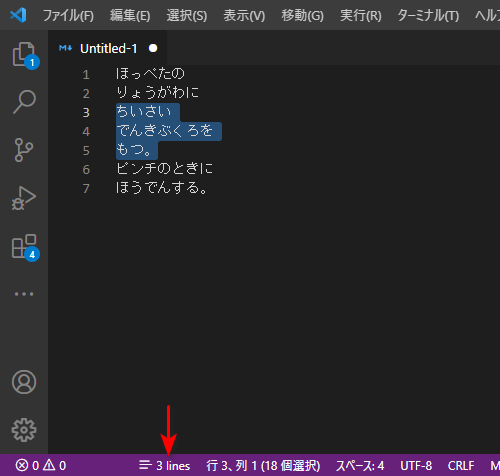Image resolution: width=500 pixels, height=476 pixels.
Task: Click line number 1 in gutter
Action: (86, 74)
